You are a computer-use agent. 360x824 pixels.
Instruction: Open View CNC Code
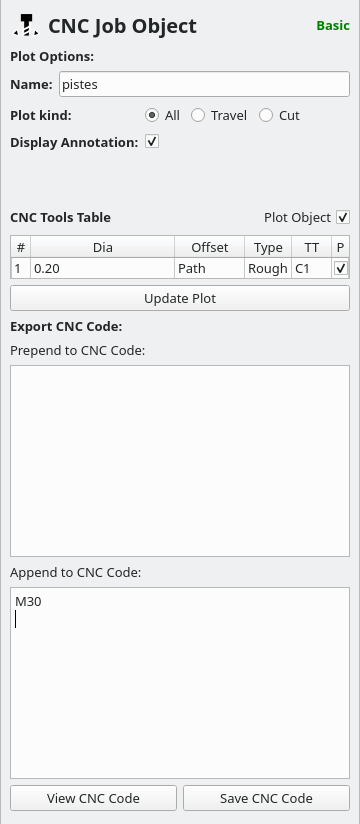coord(94,798)
